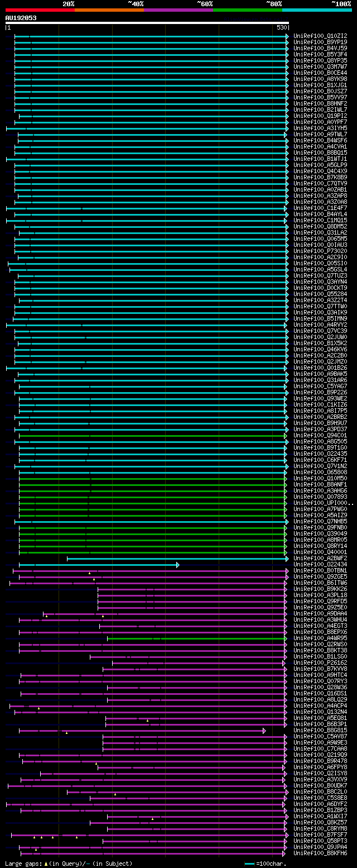Select hit label UniRef100_Q9JPA4

(320, 847)
